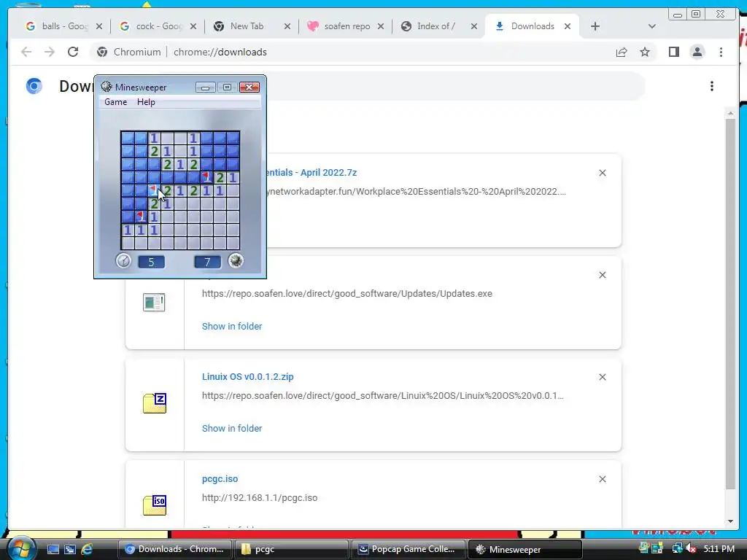
Task: Switch to the soafen repo tab
Action: pyautogui.click(x=347, y=26)
